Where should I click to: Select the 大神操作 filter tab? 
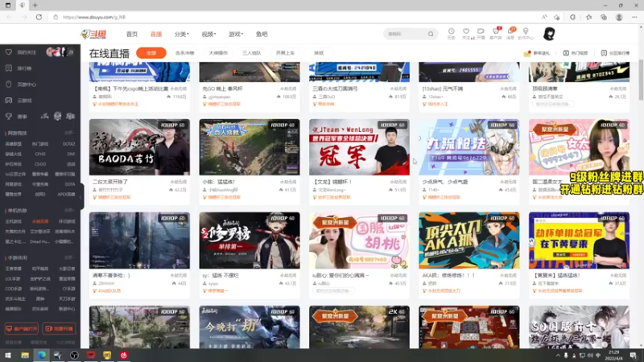click(218, 53)
